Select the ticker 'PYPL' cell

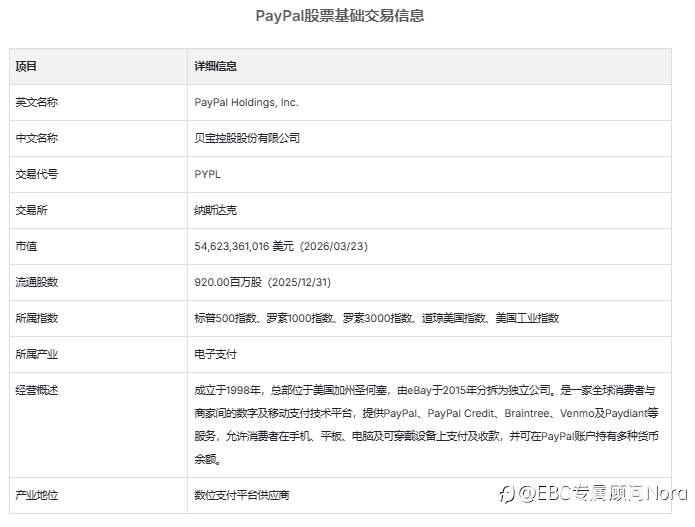click(x=207, y=174)
